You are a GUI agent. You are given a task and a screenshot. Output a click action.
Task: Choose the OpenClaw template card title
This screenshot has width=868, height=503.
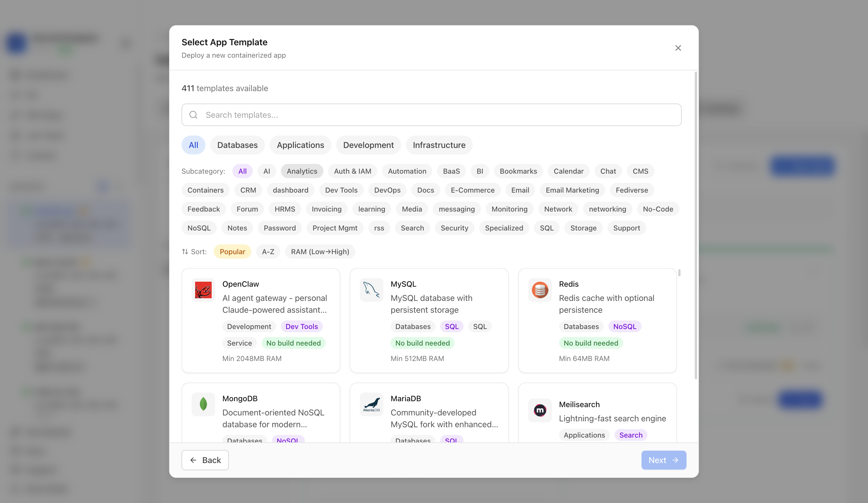[x=240, y=284]
